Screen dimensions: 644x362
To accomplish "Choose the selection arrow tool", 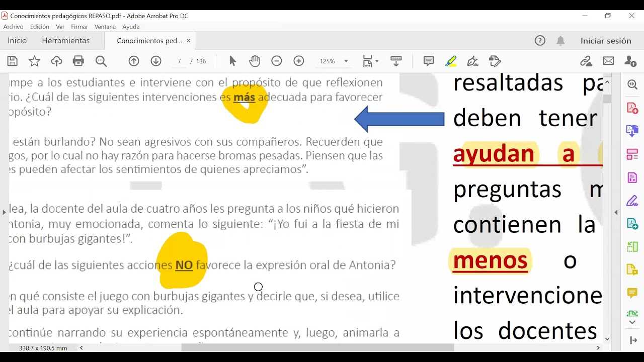I will pos(232,61).
